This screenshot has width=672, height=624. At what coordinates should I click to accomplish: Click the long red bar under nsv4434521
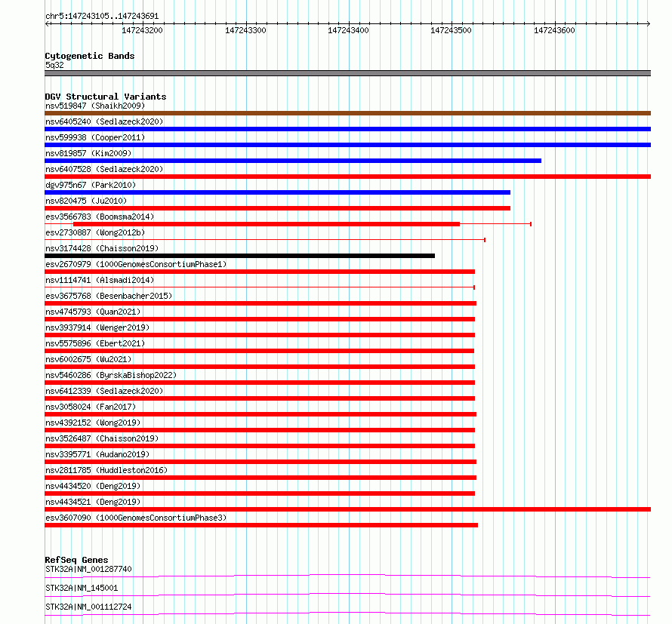click(347, 509)
